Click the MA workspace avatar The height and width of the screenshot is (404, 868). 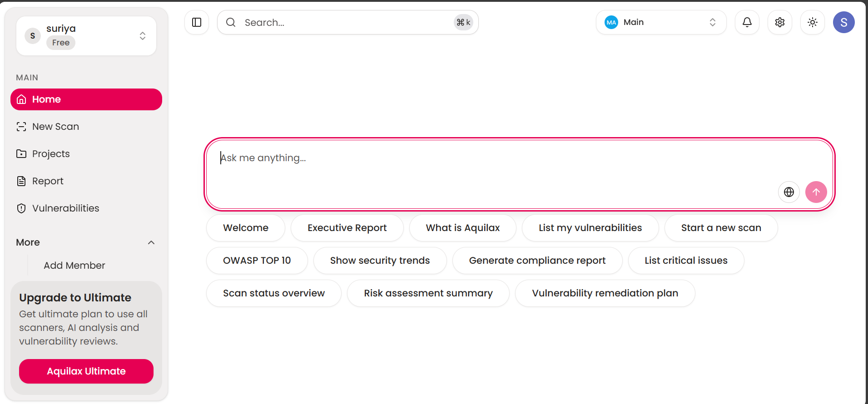(x=611, y=22)
